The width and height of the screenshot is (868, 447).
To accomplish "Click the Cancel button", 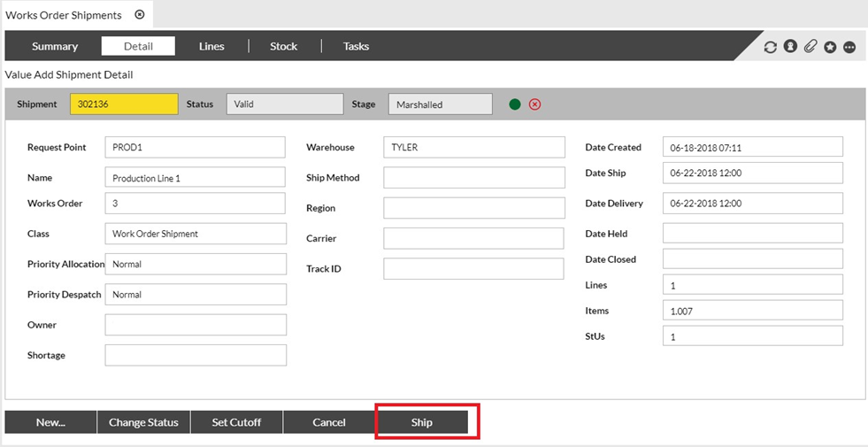I will pyautogui.click(x=329, y=422).
